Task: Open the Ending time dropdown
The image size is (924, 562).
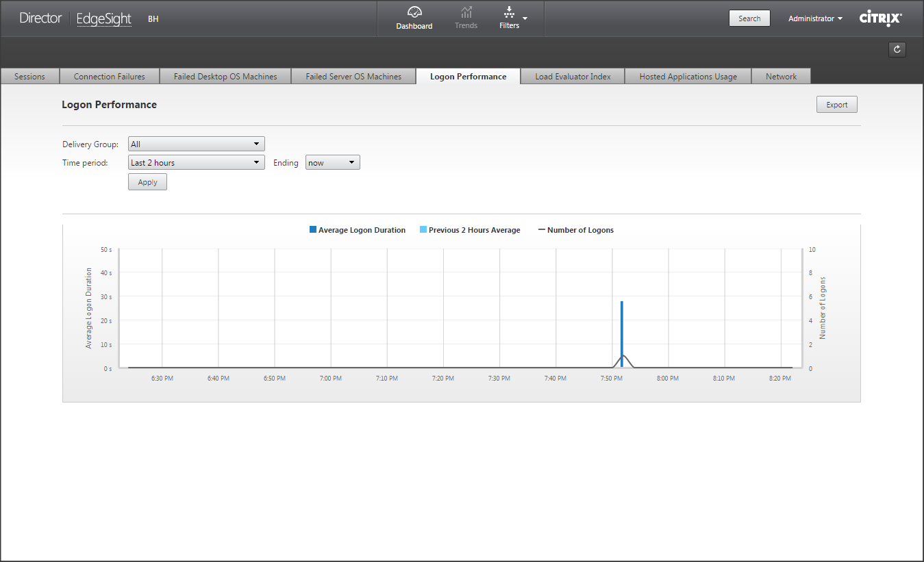Action: click(332, 162)
